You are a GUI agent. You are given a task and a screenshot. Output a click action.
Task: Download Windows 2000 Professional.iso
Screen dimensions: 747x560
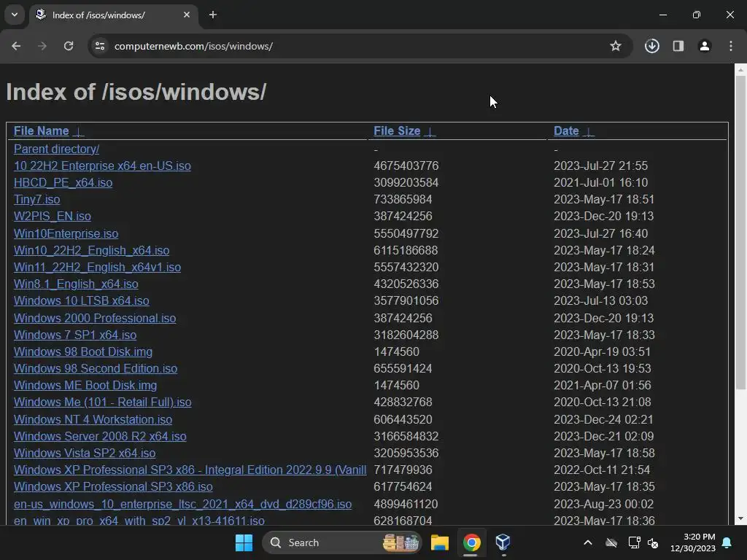94,318
